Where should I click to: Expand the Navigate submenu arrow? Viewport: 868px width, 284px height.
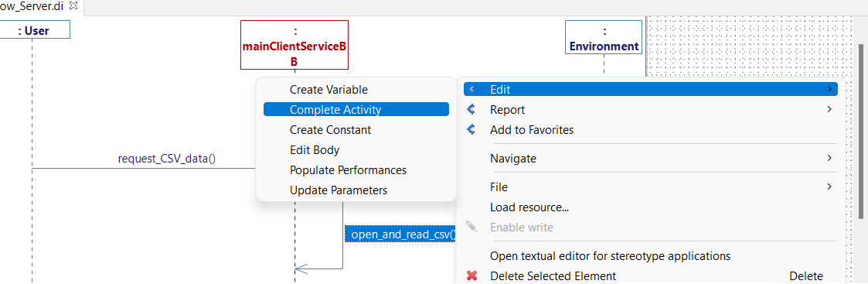(x=829, y=158)
